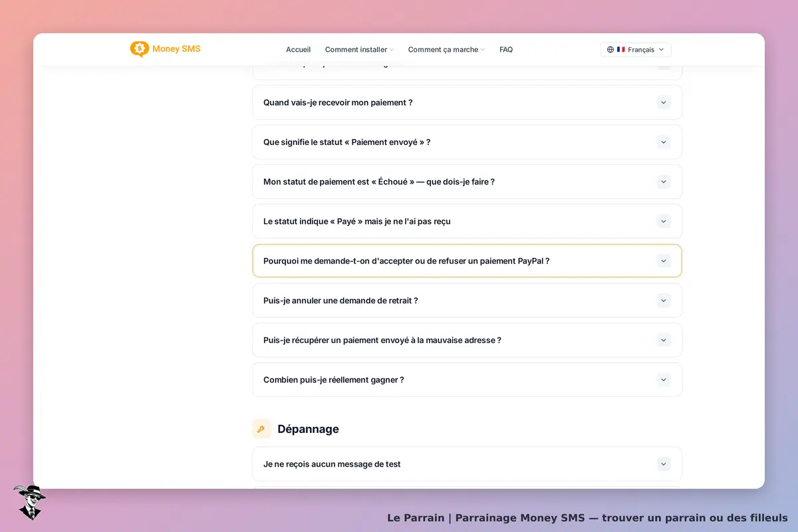
Task: Open question Le statut indique Payé
Action: pyautogui.click(x=467, y=221)
